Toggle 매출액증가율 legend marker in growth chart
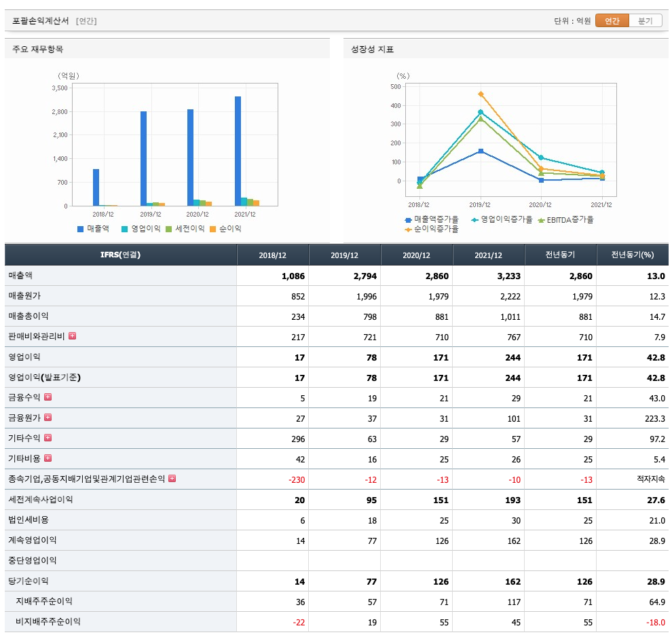This screenshot has height=639, width=672. [x=408, y=220]
